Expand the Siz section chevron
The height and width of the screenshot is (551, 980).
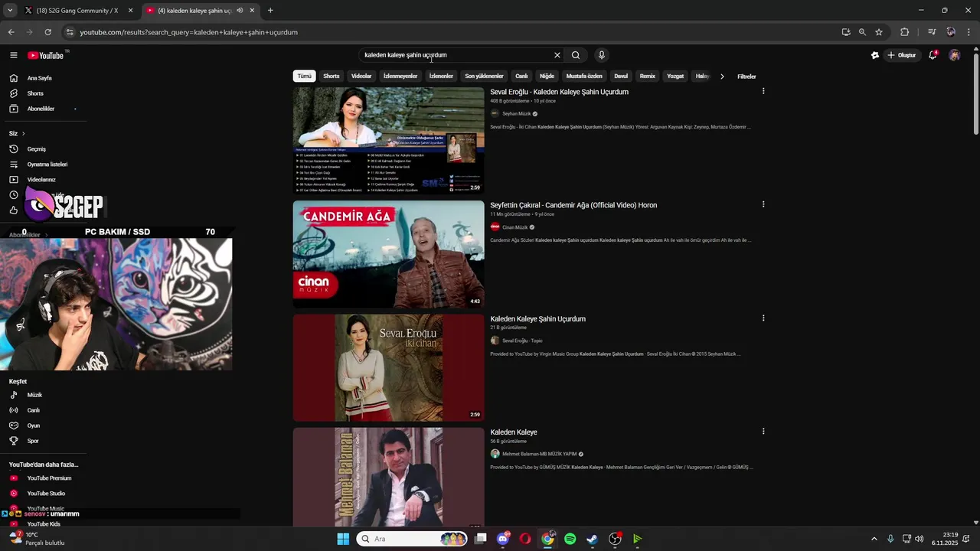pos(23,134)
